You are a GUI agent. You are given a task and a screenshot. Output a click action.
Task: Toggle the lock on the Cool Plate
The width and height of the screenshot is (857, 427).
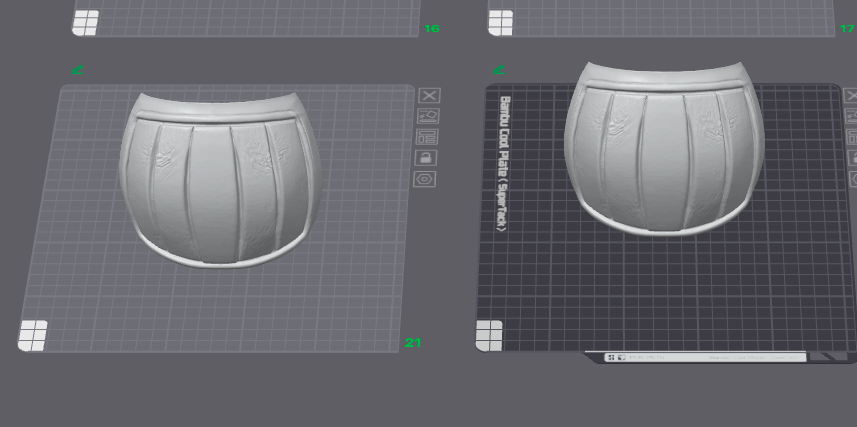[853, 158]
